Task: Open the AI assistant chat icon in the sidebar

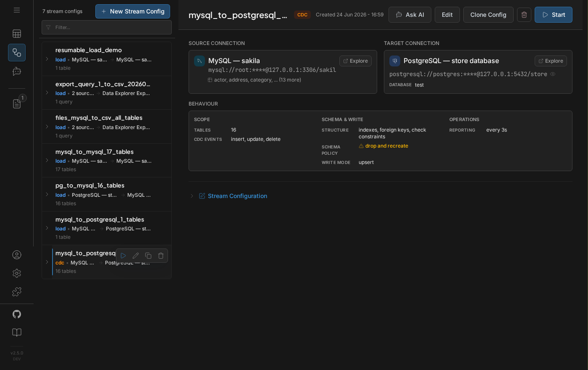Action: point(17,71)
